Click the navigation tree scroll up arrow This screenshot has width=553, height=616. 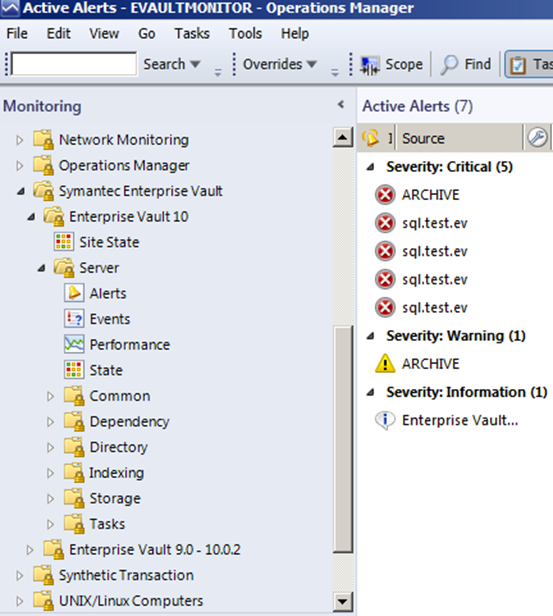coord(342,138)
